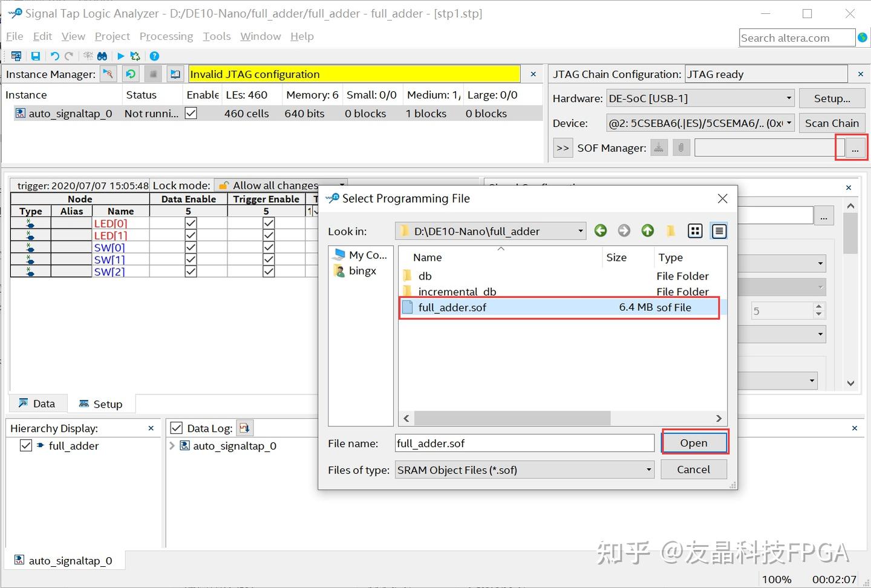
Task: Click the Scan Chain button
Action: coord(832,123)
